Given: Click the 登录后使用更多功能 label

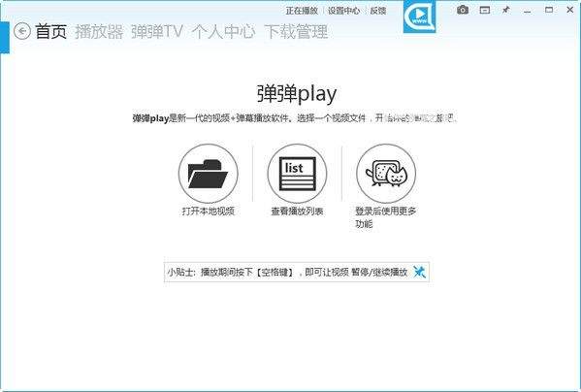Looking at the screenshot, I should click(x=385, y=217).
